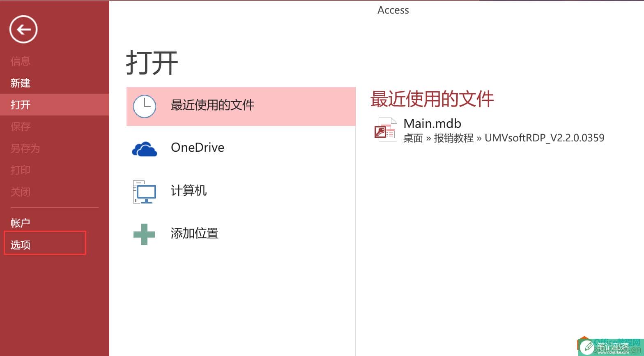Click the computer monitor icon

(145, 192)
